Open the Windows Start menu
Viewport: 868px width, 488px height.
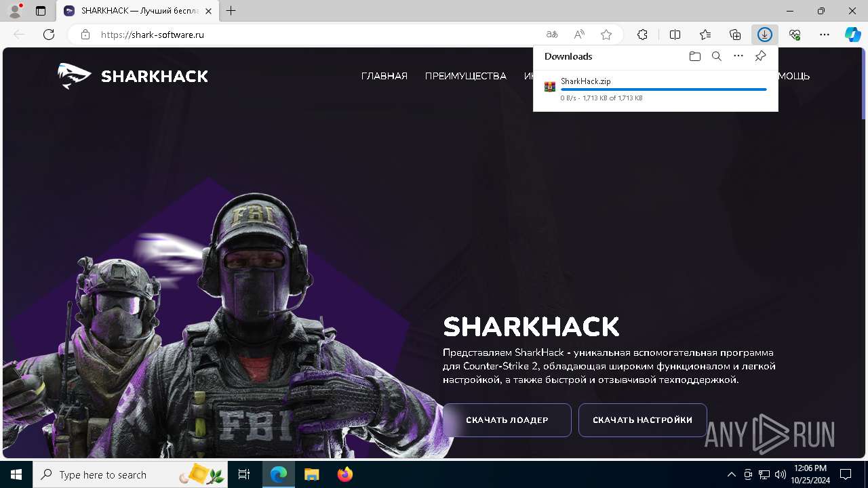pos(16,474)
